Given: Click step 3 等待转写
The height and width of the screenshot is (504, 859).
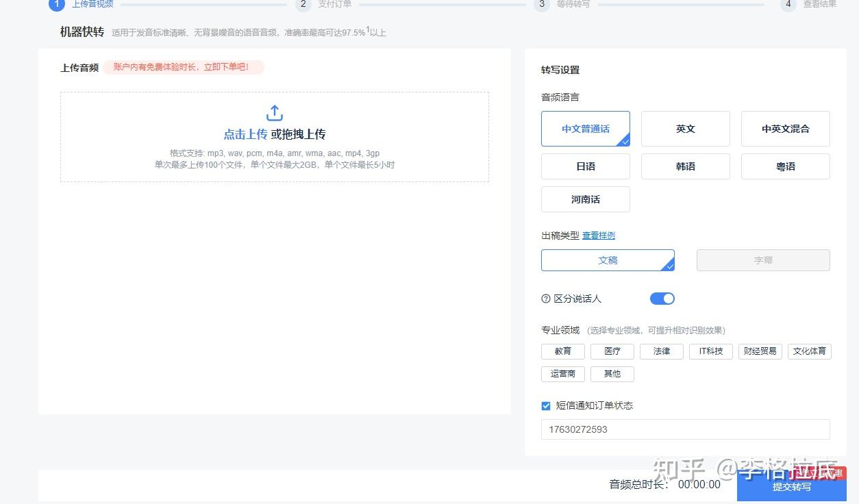Looking at the screenshot, I should pos(562,4).
